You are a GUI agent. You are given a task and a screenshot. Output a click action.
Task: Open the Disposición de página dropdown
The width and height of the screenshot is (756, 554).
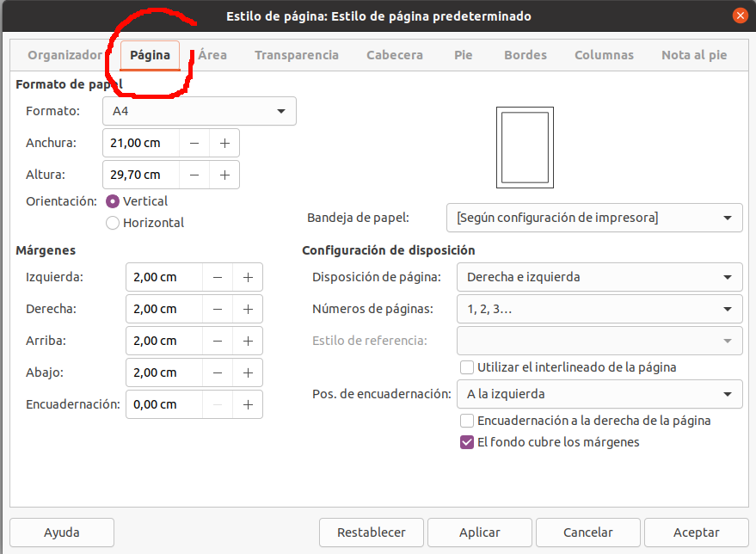(x=599, y=277)
